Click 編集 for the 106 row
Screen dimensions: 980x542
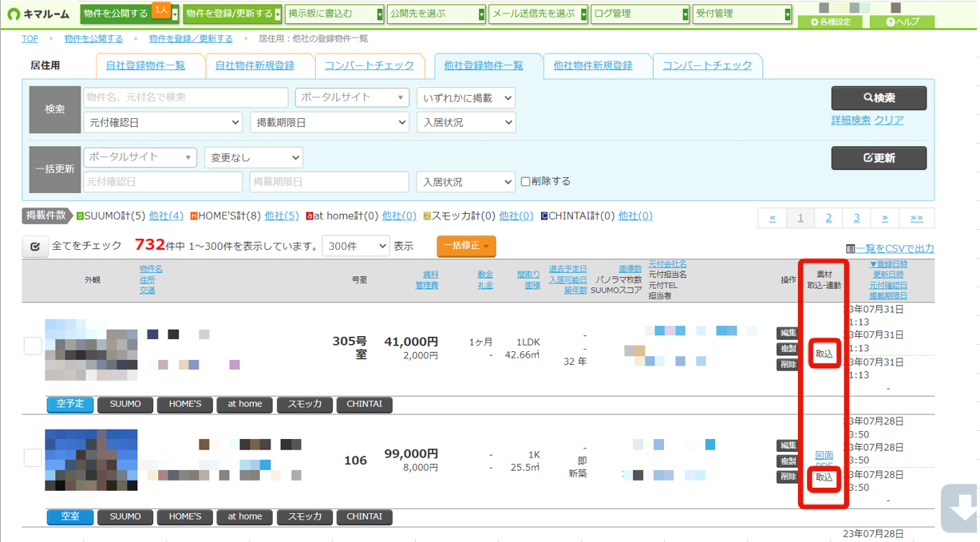click(x=788, y=445)
